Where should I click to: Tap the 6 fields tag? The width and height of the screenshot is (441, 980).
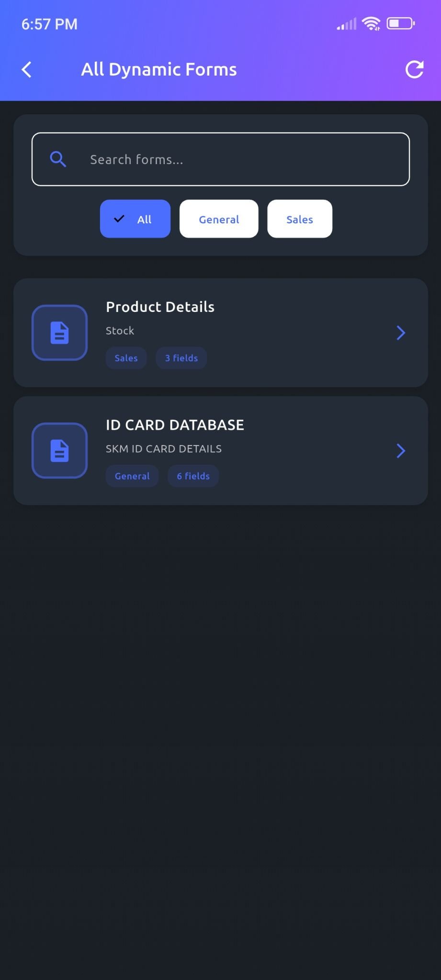tap(193, 476)
